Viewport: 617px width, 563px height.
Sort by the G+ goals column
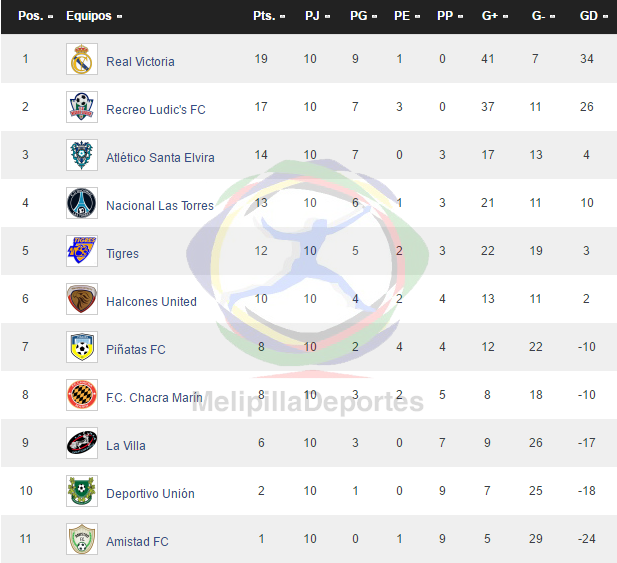495,16
